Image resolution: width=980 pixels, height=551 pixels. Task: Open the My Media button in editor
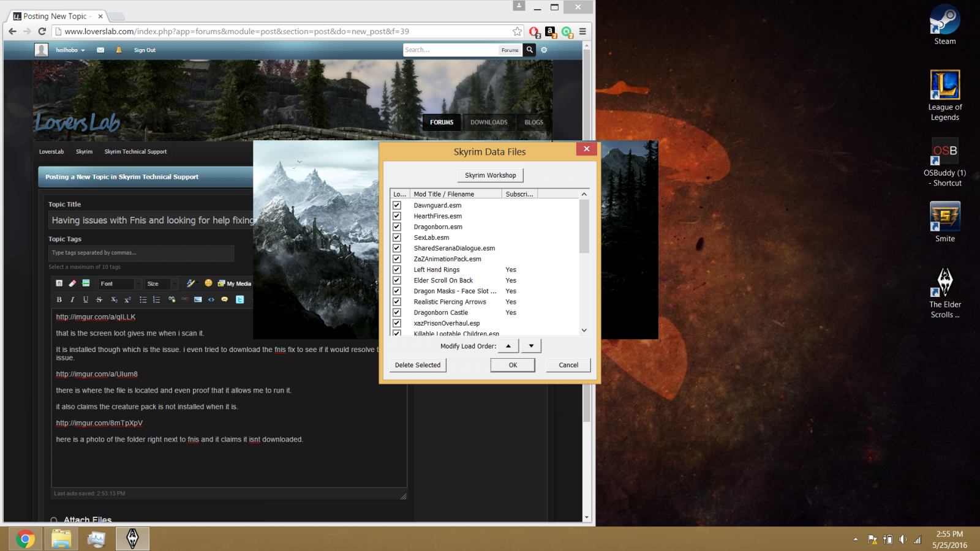tap(235, 283)
